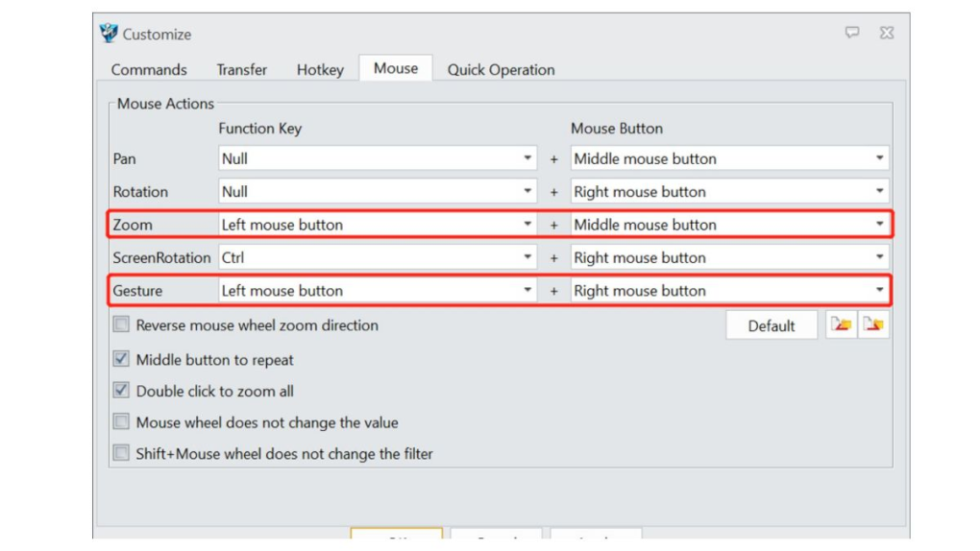
Task: Click the Customize application logo icon
Action: pyautogui.click(x=109, y=33)
